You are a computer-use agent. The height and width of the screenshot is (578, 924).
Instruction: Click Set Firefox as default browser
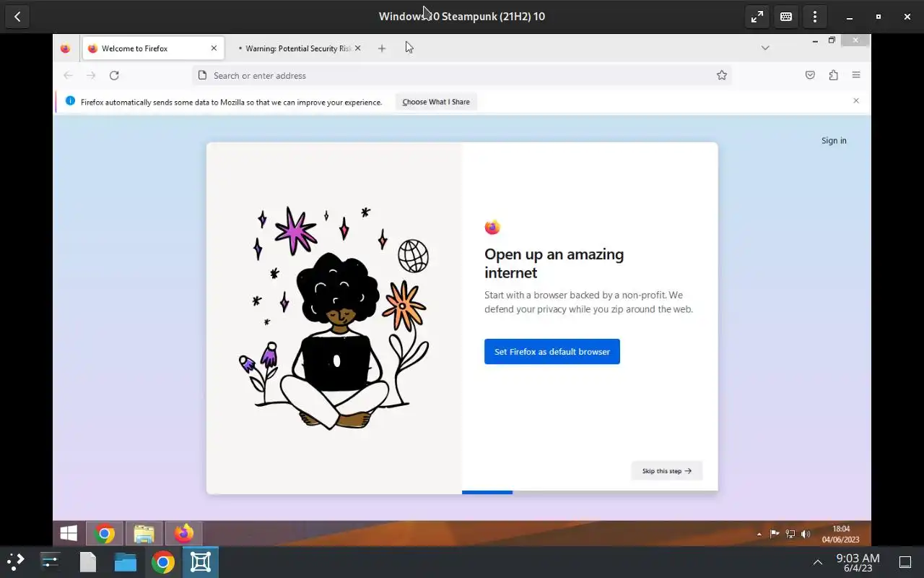coord(552,352)
